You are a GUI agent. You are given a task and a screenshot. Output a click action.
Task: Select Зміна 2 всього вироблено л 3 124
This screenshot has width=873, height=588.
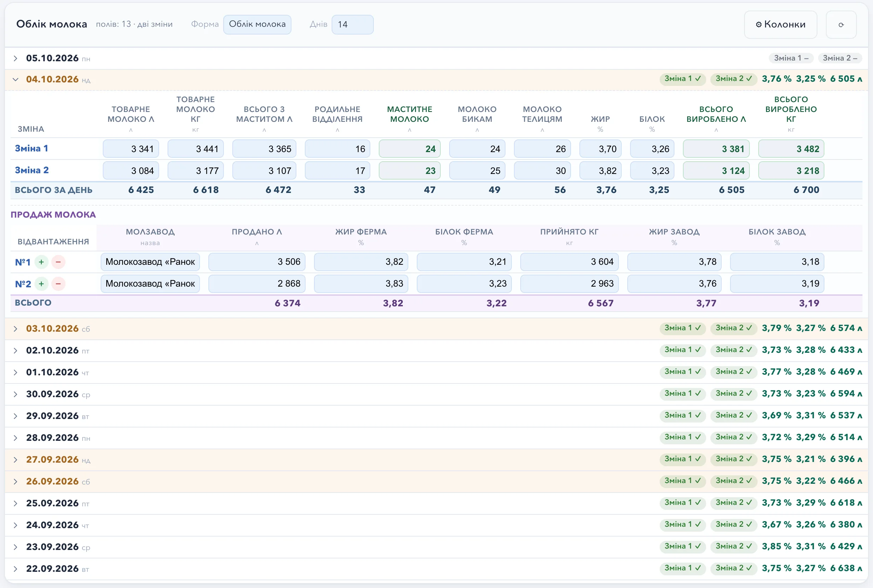click(716, 171)
